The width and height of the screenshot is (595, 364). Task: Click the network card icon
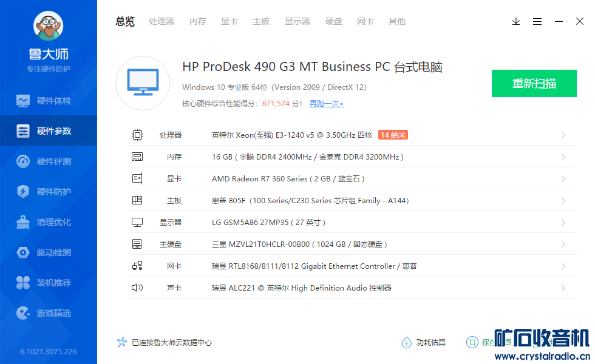(x=137, y=266)
